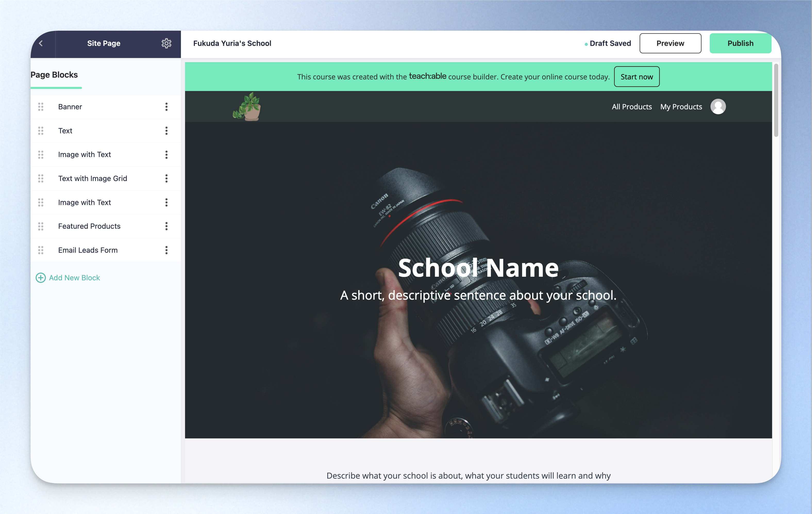Select drag handle beside Featured Products

point(41,226)
